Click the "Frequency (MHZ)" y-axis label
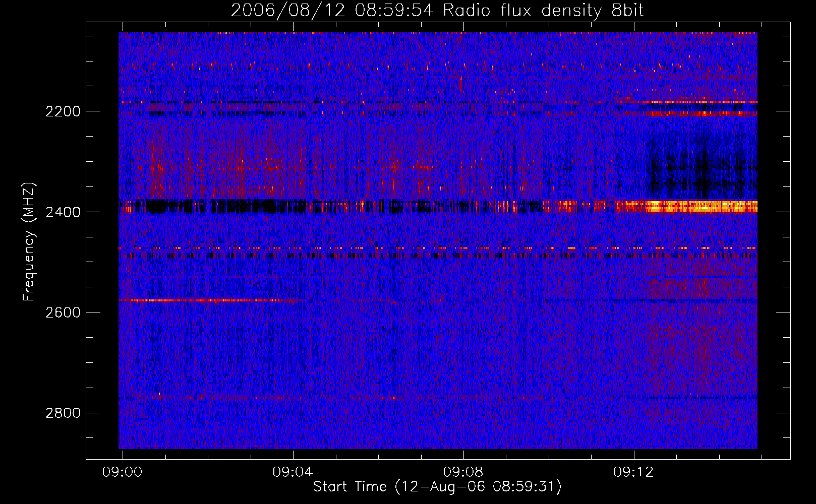Image resolution: width=816 pixels, height=504 pixels. tap(29, 242)
